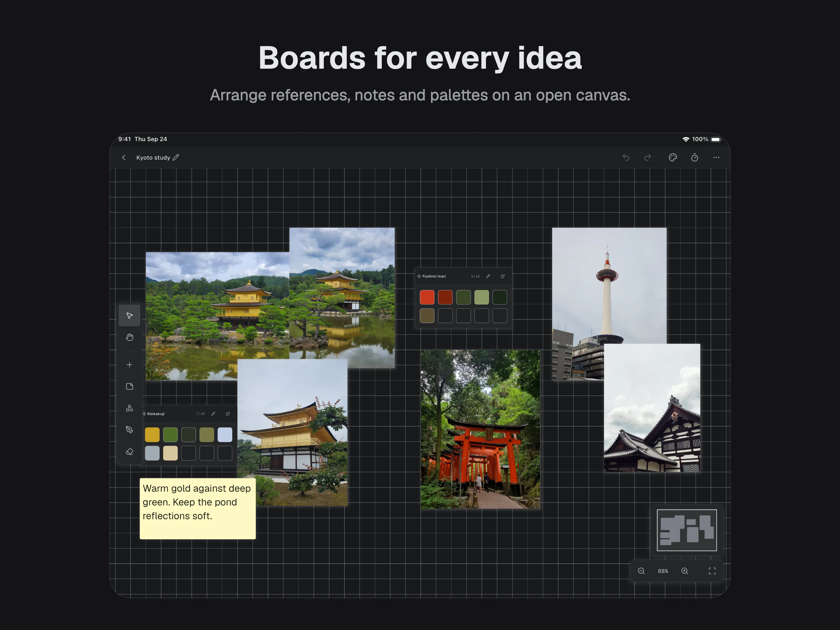This screenshot has height=630, width=840.
Task: Pick the bright red swatch in Fushimi Inari
Action: (x=427, y=297)
